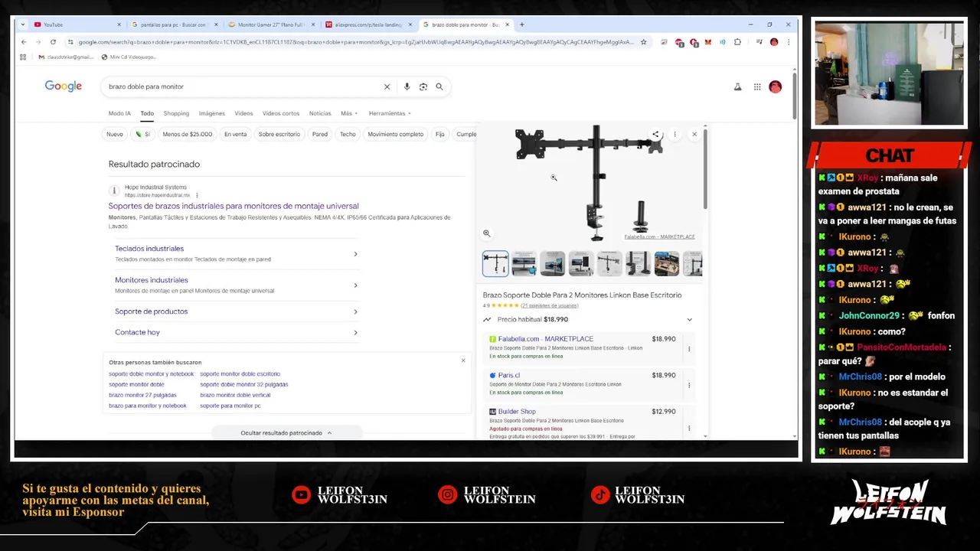Toggle the 'Techo' filter chip
The image size is (980, 551).
pos(348,134)
